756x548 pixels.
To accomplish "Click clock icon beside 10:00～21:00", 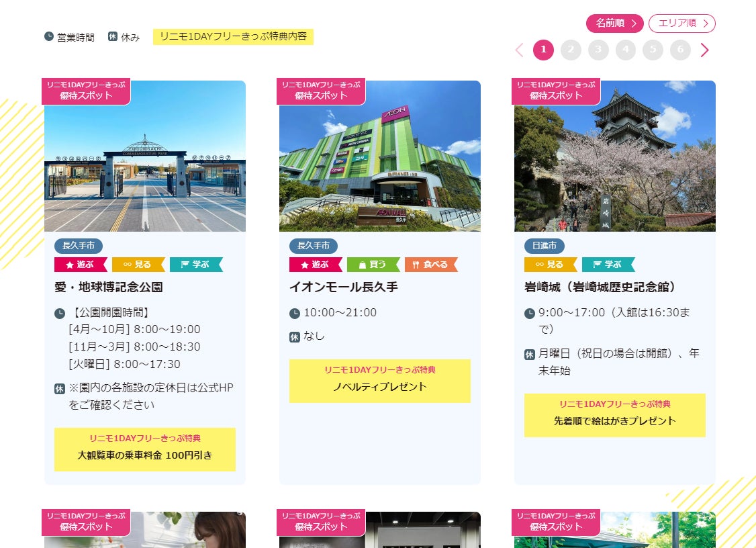I will pos(295,314).
